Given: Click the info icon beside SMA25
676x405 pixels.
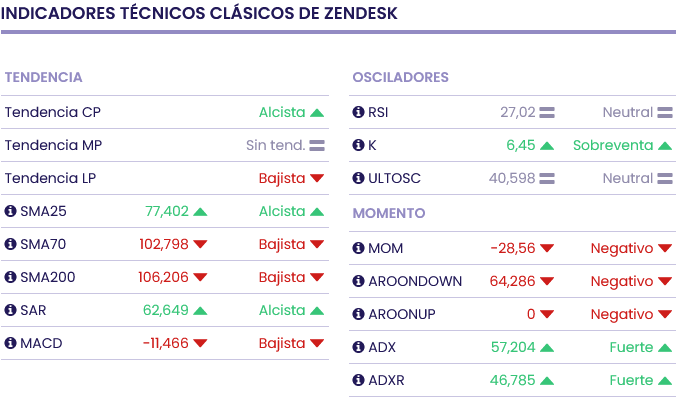Looking at the screenshot, I should (x=11, y=212).
